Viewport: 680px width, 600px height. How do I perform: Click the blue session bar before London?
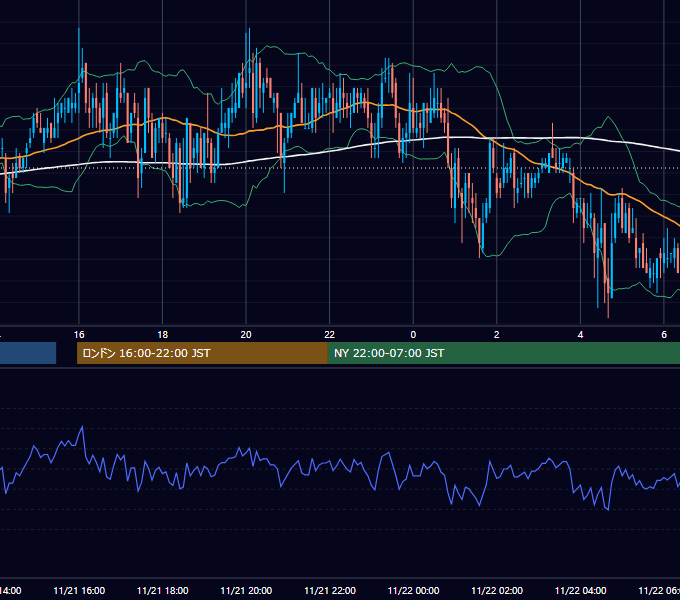(x=28, y=353)
